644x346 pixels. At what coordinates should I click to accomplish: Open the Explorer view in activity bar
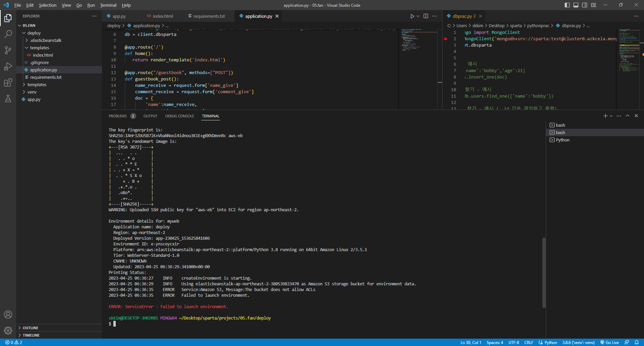pos(8,18)
